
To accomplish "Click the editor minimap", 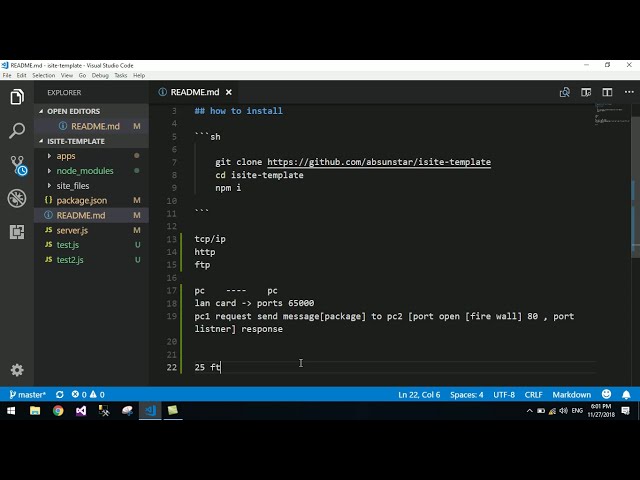I will click(611, 114).
